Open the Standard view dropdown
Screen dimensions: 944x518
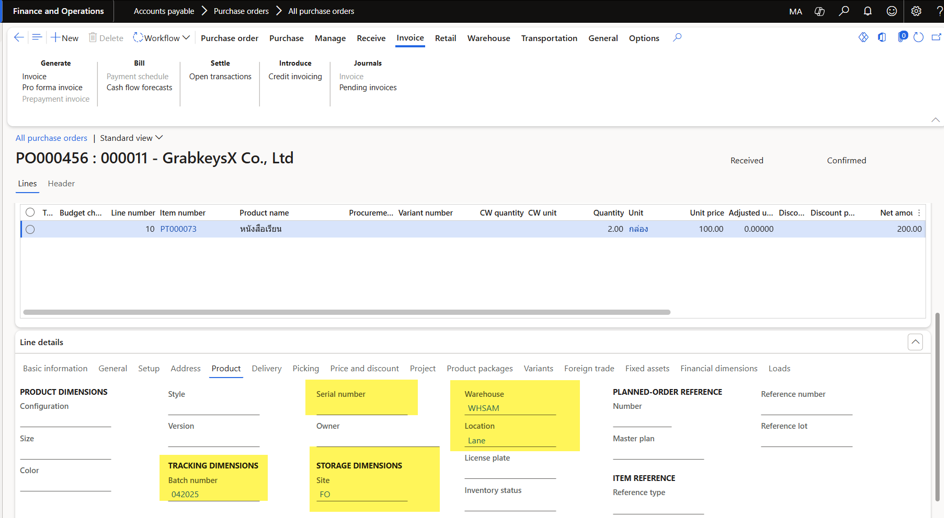pos(131,138)
